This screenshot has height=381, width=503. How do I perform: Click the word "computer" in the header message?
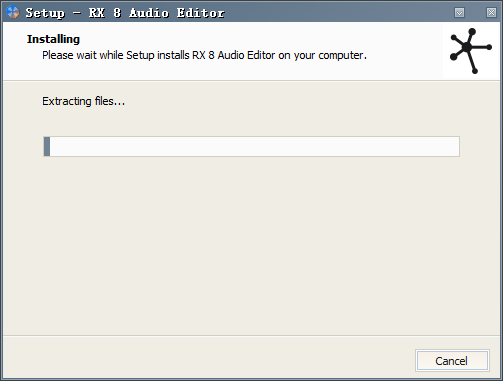pos(340,55)
